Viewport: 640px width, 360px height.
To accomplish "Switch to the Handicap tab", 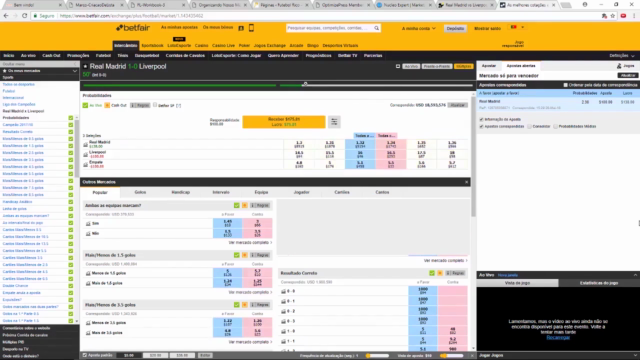I will coord(180,192).
